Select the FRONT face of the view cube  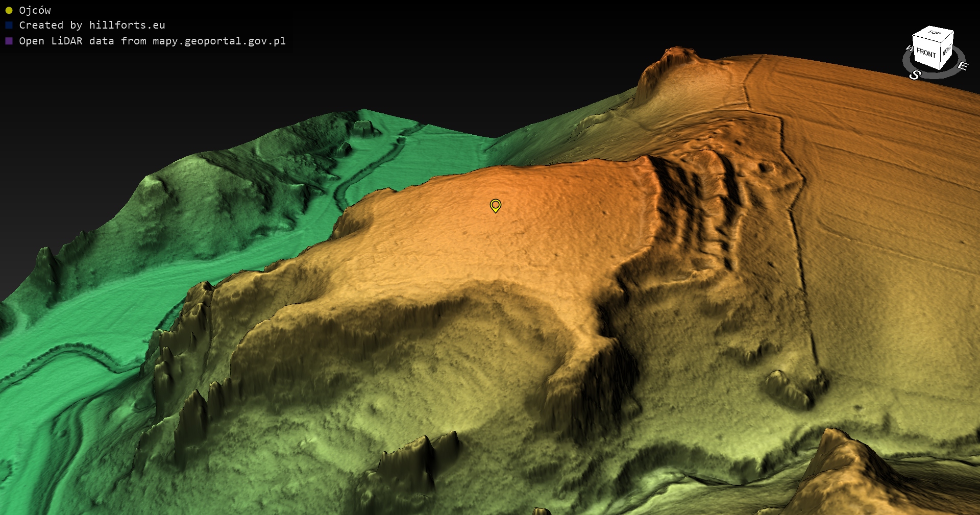coord(926,53)
